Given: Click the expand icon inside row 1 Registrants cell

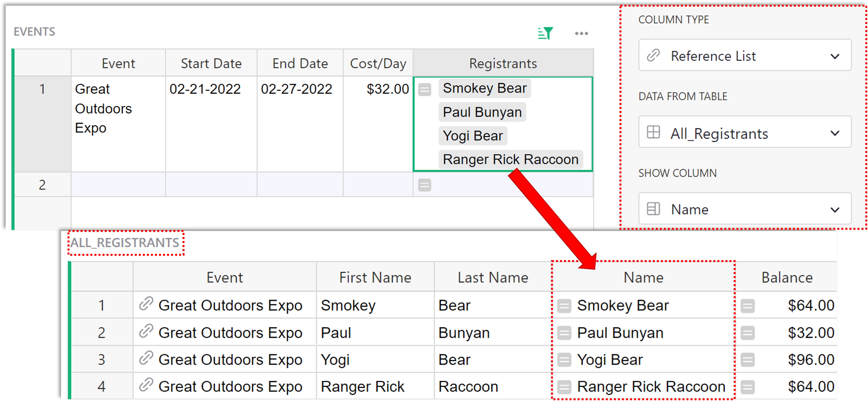Looking at the screenshot, I should point(425,89).
